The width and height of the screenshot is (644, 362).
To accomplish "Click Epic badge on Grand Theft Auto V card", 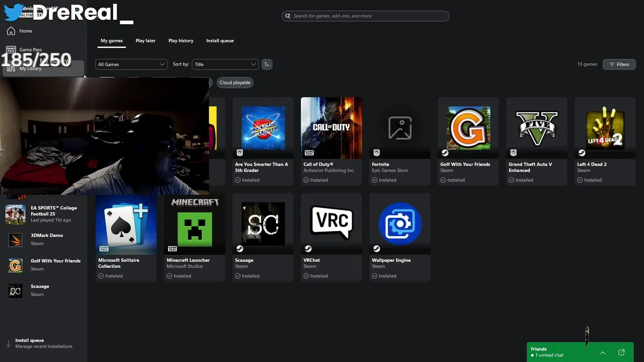I will point(513,153).
